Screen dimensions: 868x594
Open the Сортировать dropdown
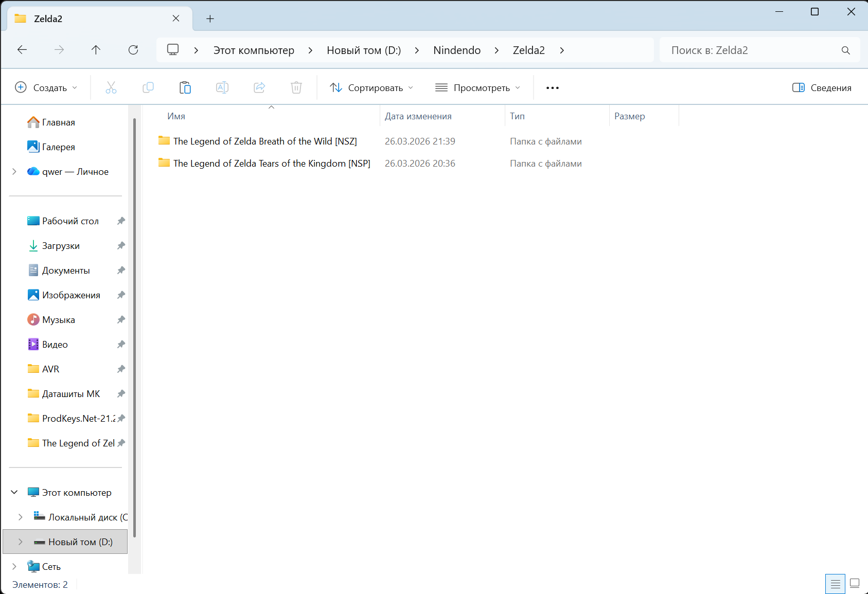click(x=371, y=87)
